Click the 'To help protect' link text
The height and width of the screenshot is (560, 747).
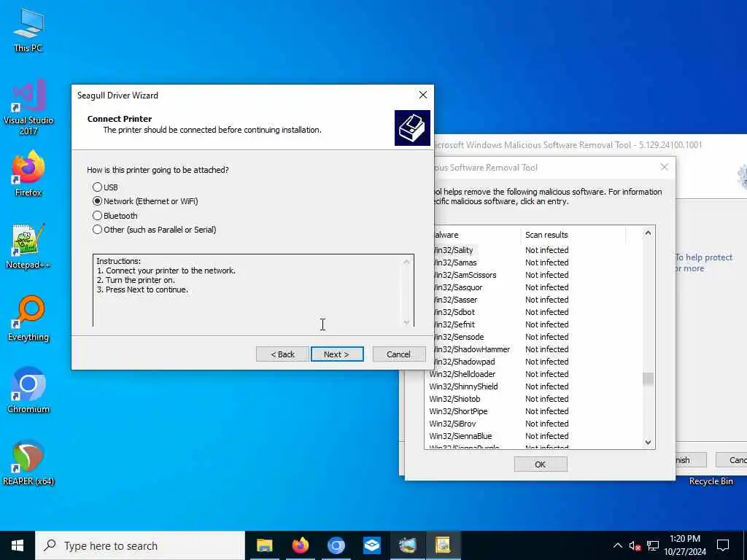click(704, 257)
